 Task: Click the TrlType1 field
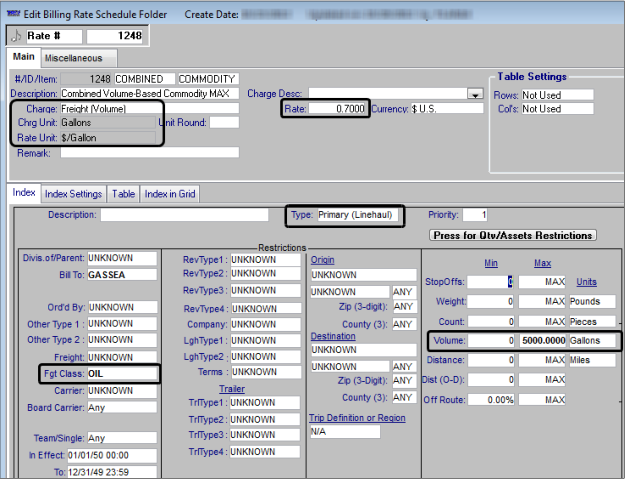[265, 402]
